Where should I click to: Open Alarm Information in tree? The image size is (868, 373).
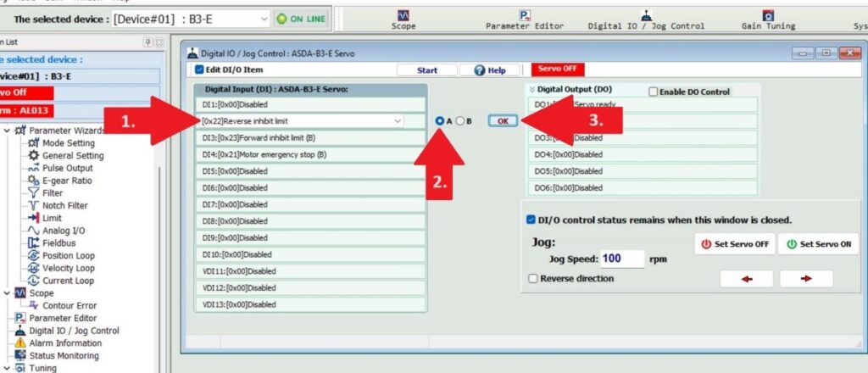coord(65,343)
